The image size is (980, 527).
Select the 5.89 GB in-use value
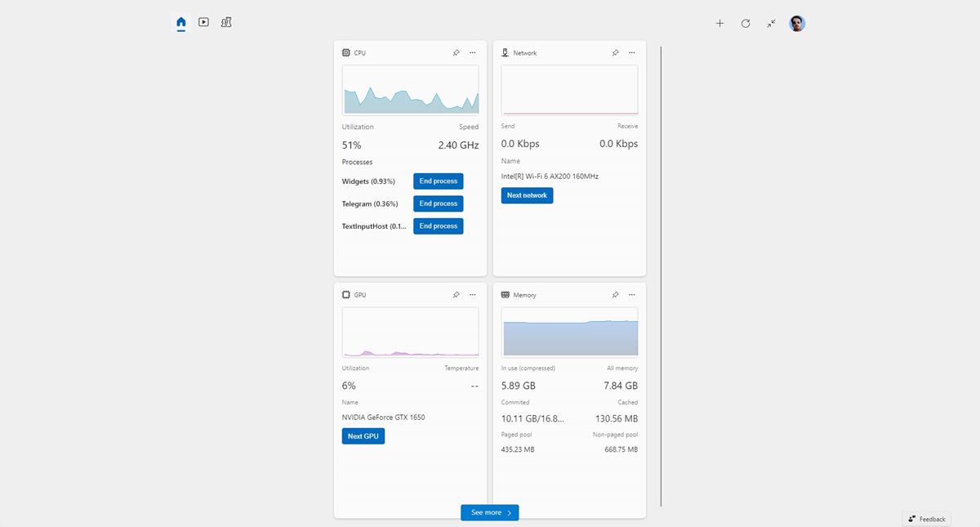tap(519, 386)
